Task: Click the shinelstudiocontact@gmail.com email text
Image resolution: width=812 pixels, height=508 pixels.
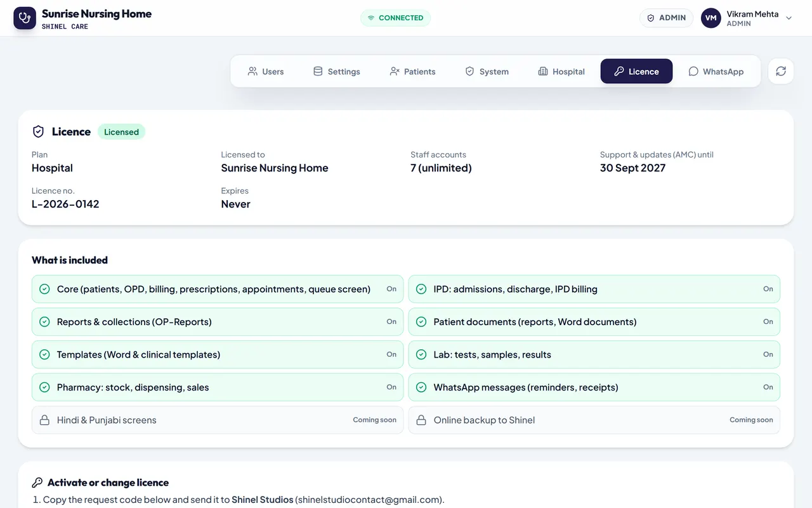Action: 370,500
